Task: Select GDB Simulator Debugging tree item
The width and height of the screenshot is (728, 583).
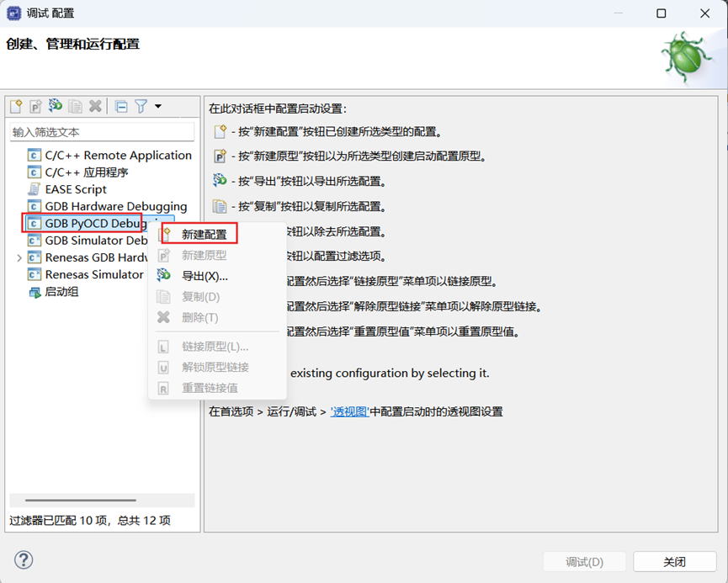Action: point(88,241)
